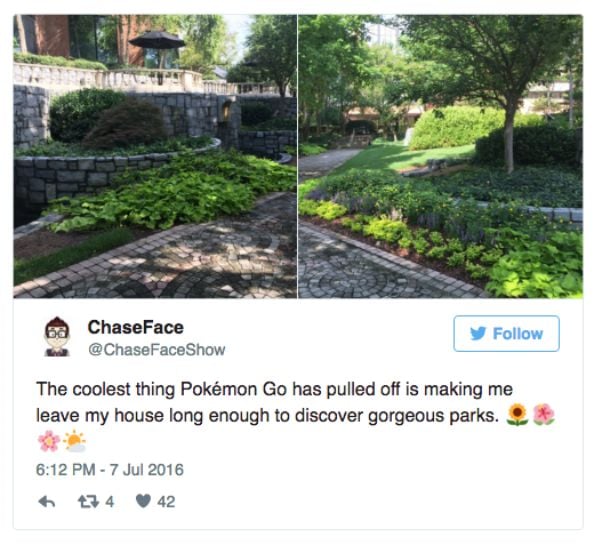Click the 7 Jul 2016 date
The height and width of the screenshot is (545, 594).
point(147,470)
